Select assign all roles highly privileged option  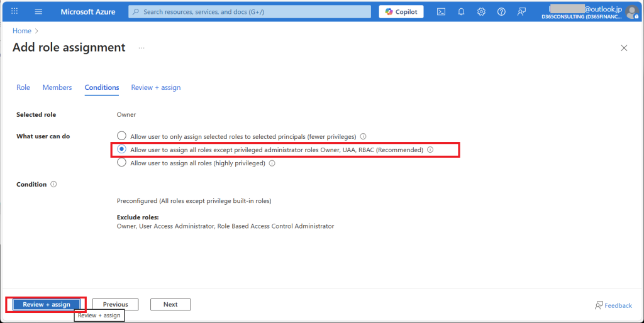[x=122, y=163]
